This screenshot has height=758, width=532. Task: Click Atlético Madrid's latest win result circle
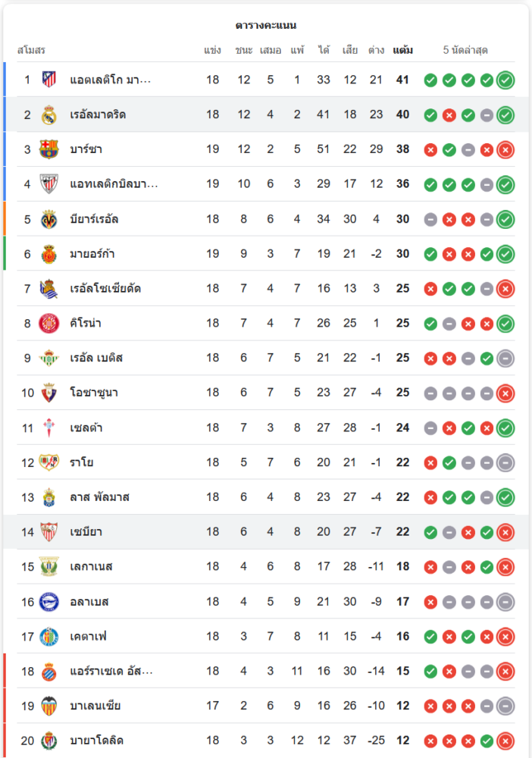tap(505, 80)
